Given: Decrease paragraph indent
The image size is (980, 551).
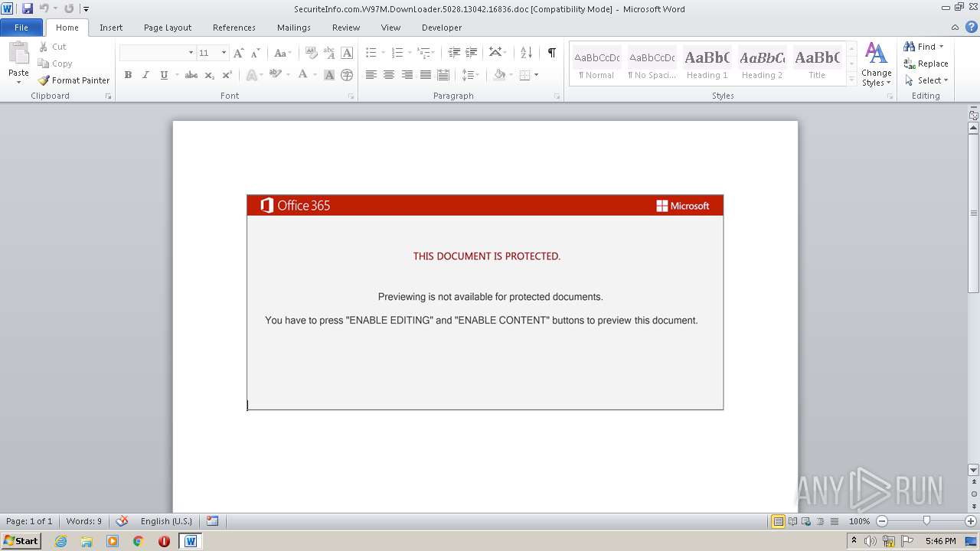Looking at the screenshot, I should (x=454, y=53).
